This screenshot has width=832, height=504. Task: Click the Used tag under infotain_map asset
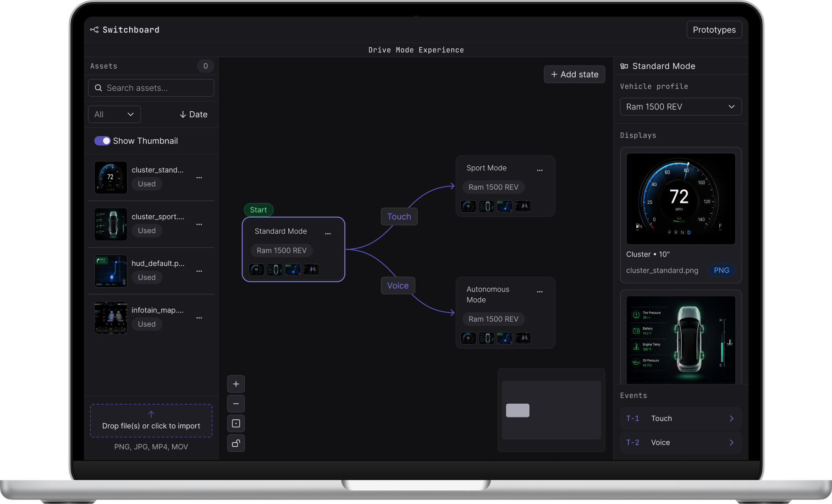pyautogui.click(x=147, y=324)
